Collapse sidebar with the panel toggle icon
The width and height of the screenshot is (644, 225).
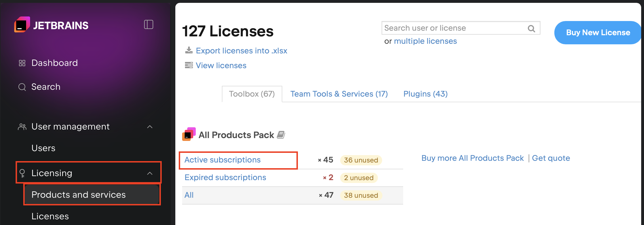148,24
